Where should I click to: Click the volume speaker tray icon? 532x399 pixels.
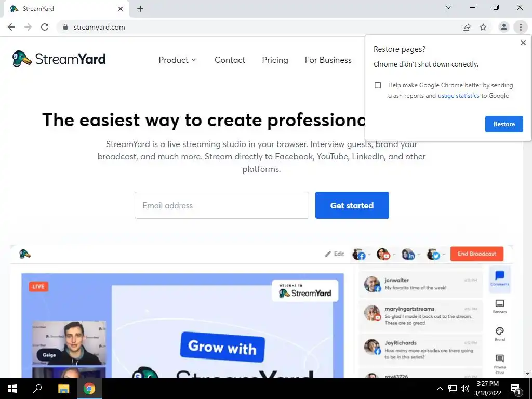pyautogui.click(x=465, y=389)
